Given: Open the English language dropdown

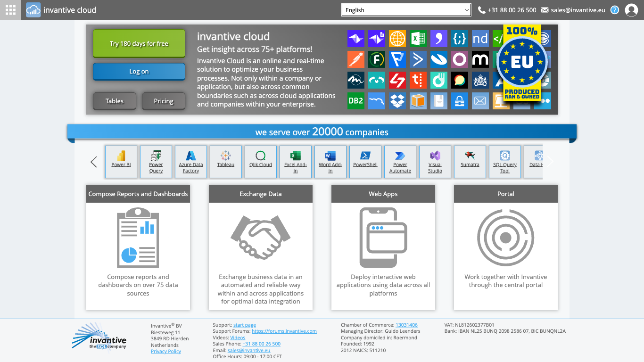Looking at the screenshot, I should (x=406, y=10).
